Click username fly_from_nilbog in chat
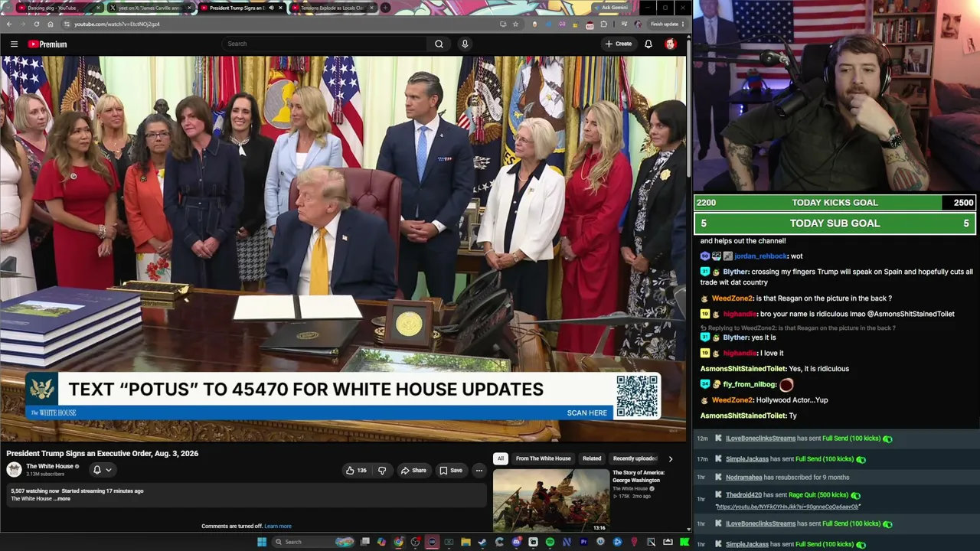 pos(750,384)
